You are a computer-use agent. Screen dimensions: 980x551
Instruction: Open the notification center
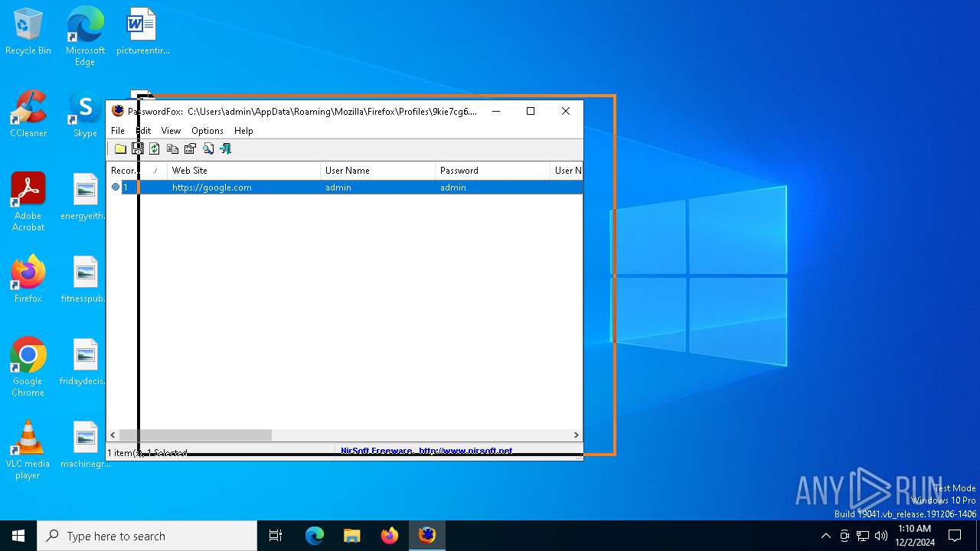[x=955, y=536]
